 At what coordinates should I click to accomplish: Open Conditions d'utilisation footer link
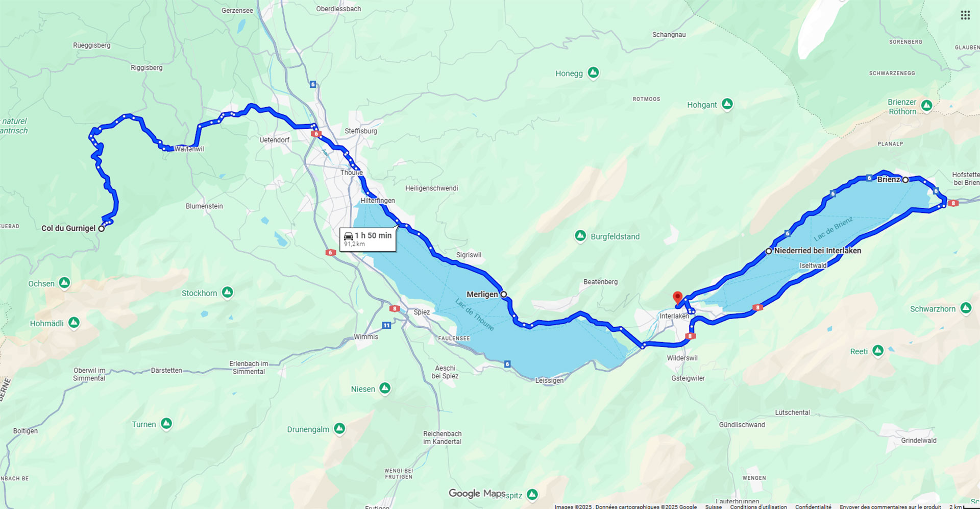tap(758, 506)
